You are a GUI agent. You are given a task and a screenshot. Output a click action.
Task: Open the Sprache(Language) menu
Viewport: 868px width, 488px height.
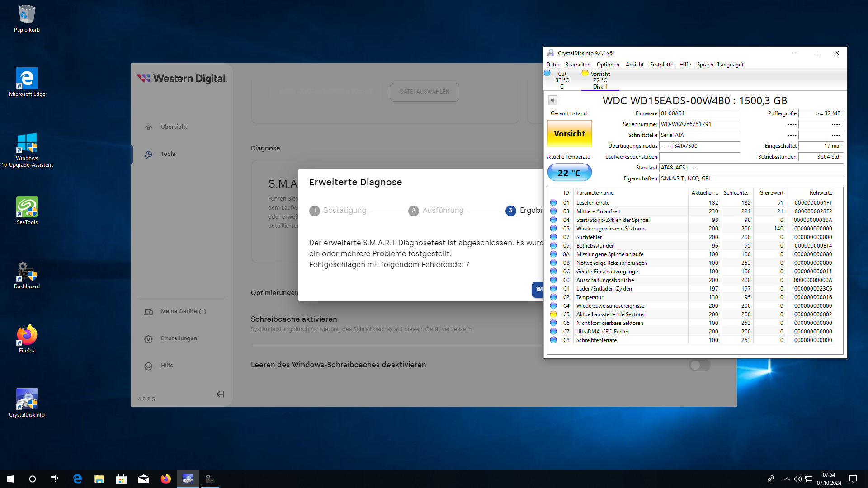720,65
